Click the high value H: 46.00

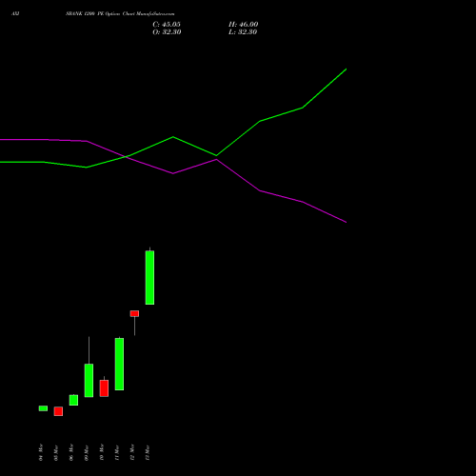(244, 25)
